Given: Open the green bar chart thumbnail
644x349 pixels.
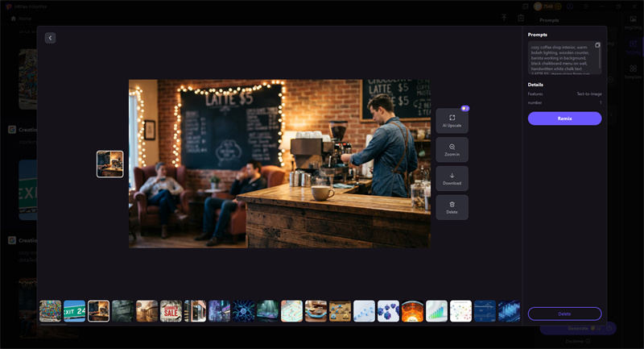Looking at the screenshot, I should click(x=436, y=311).
